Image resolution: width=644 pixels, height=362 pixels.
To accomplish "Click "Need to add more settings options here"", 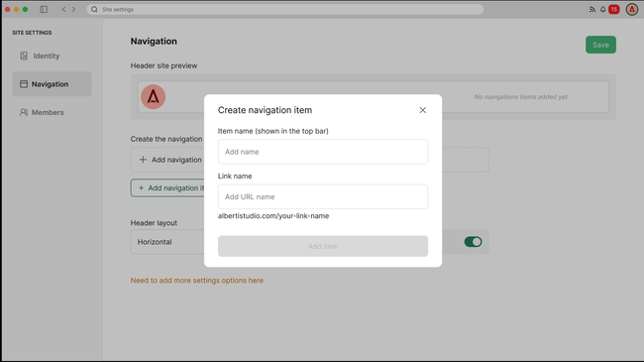I will coord(197,281).
